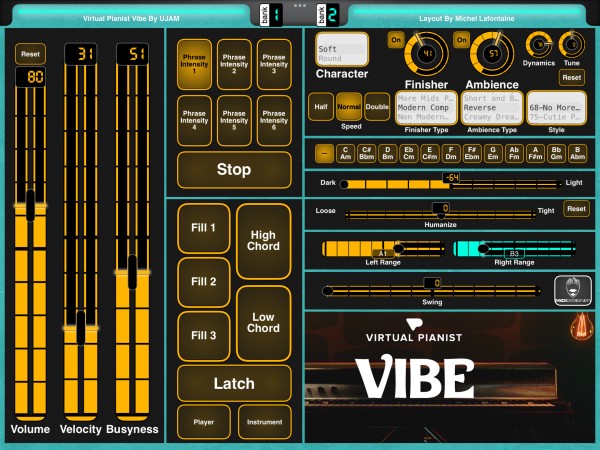
Task: Hit the Stop button
Action: 234,170
